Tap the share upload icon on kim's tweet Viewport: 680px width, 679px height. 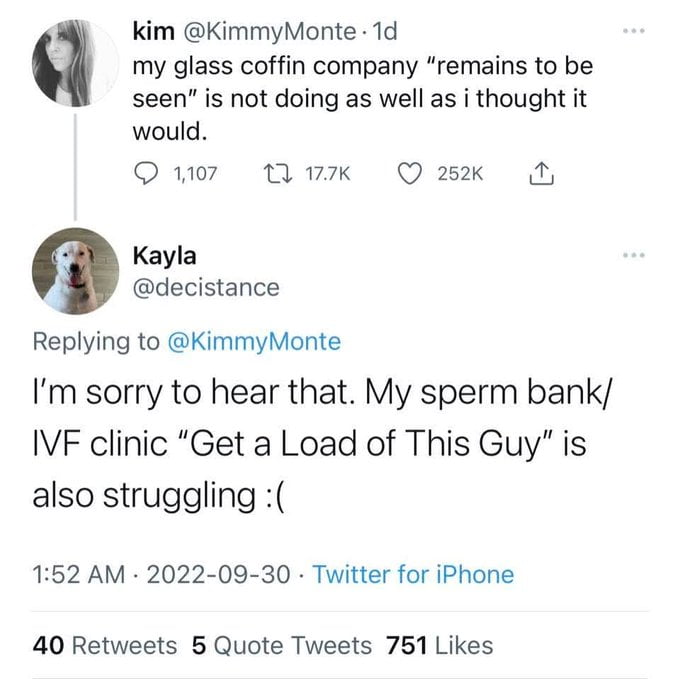[x=541, y=174]
